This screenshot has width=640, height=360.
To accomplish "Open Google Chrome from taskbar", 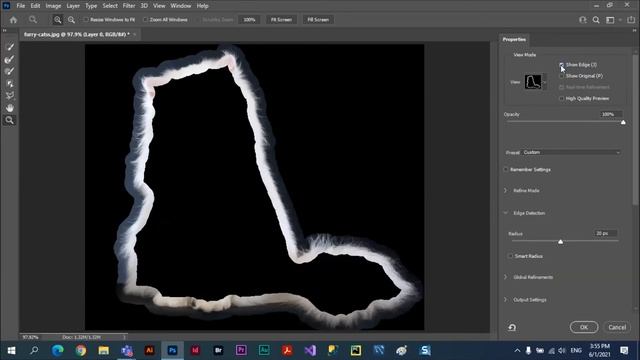I will pos(80,350).
